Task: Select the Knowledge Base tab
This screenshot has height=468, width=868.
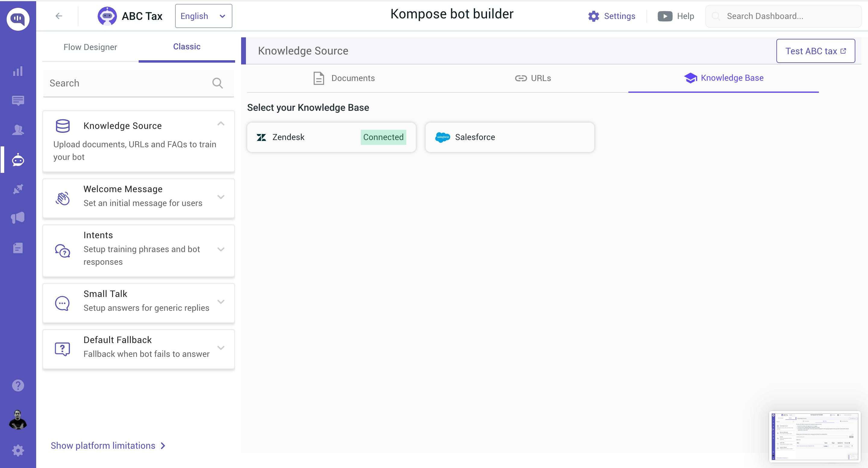Action: (723, 78)
